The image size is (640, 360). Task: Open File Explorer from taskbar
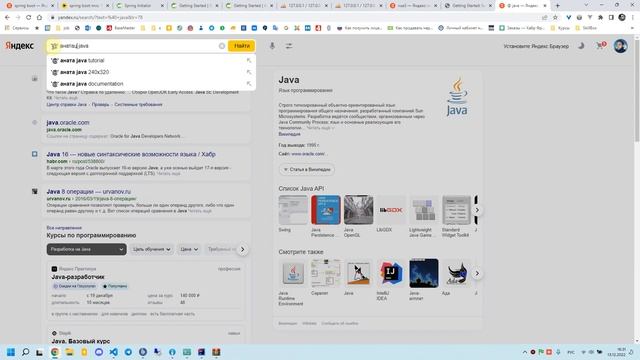click(69, 352)
